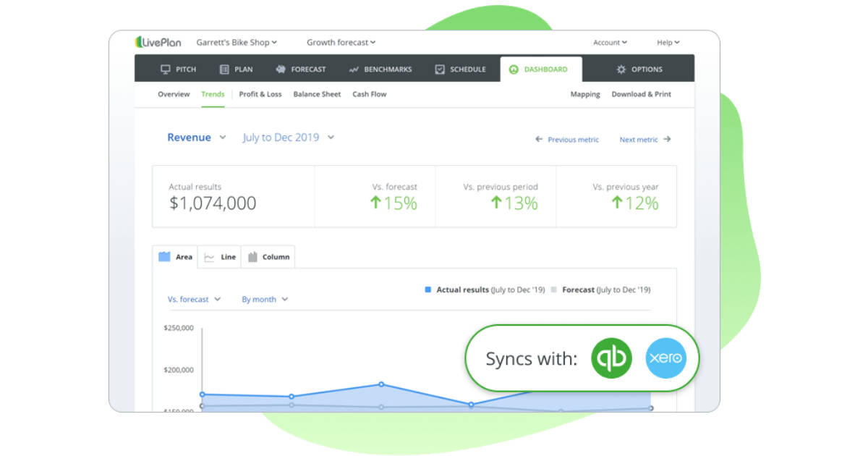Click the Dashboard compass icon
This screenshot has width=868, height=456.
pos(514,69)
